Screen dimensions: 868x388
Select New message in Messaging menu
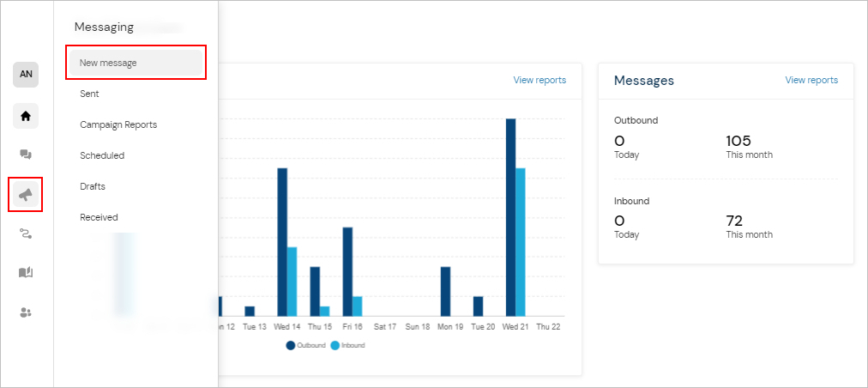point(136,63)
